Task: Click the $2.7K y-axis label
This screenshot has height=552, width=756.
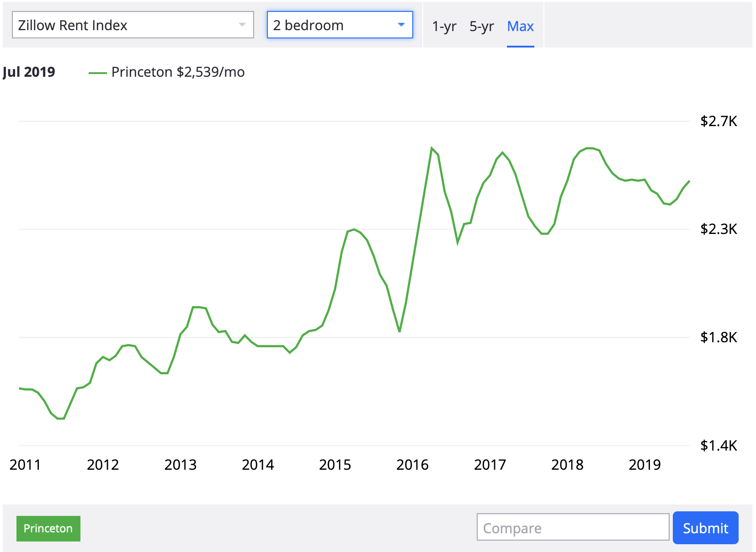Action: click(x=719, y=122)
